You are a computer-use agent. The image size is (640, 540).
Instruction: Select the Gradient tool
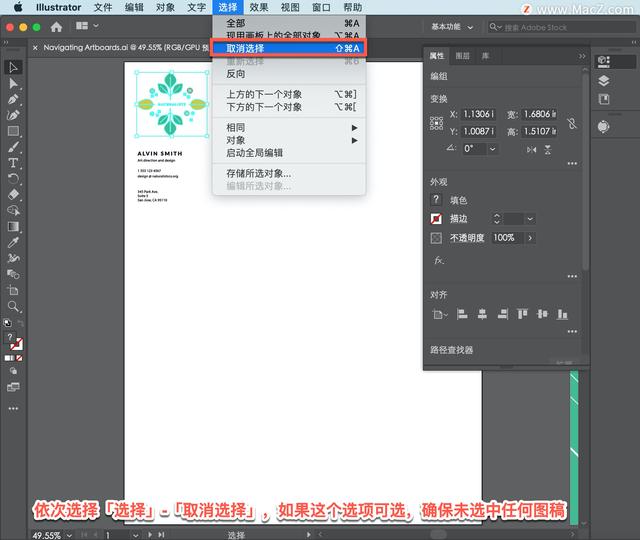[13, 227]
